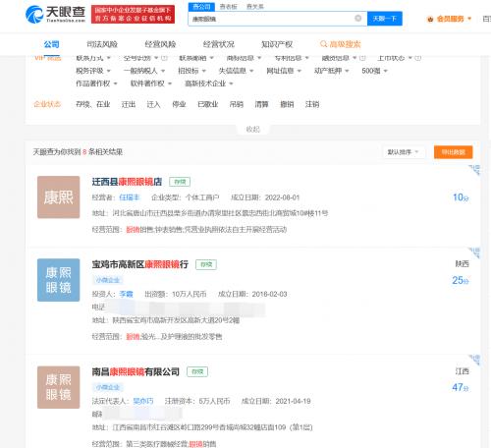The width and height of the screenshot is (491, 448).
Task: Expand the 联系方式 filter dropdown
Action: tap(93, 58)
